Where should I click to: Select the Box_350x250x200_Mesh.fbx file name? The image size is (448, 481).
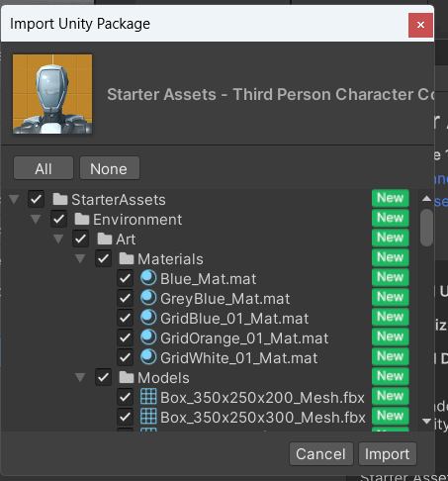point(262,398)
